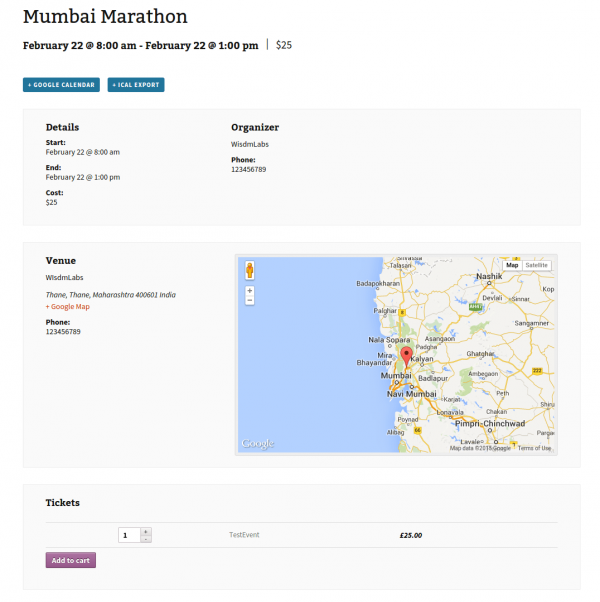Click the Mumbai Marathon event title
The height and width of the screenshot is (602, 600).
click(105, 17)
